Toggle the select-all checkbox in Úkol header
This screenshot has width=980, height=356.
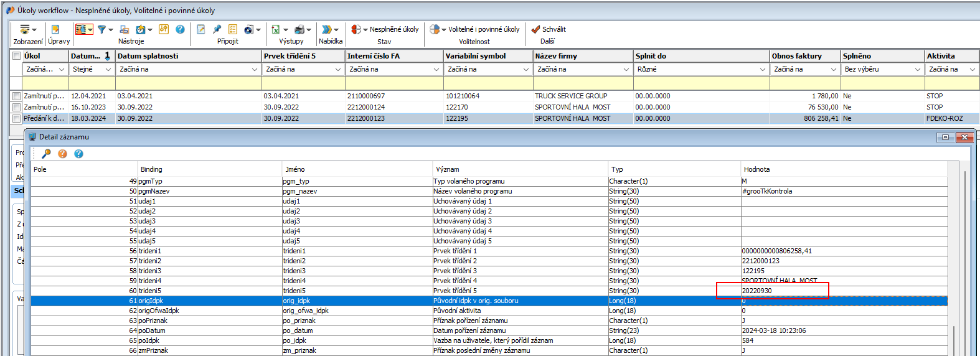pos(17,56)
